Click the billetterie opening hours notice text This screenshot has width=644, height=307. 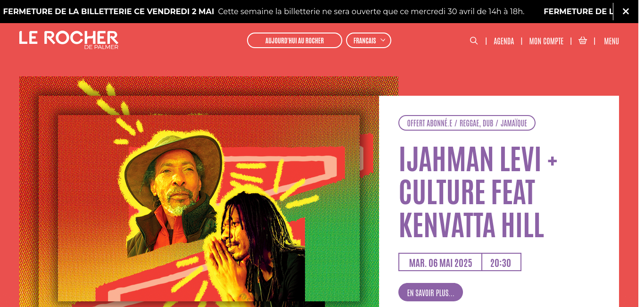coord(371,11)
